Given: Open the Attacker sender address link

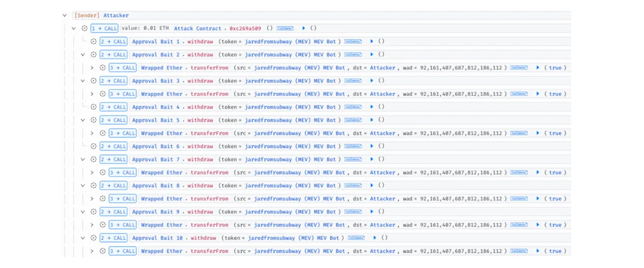Looking at the screenshot, I should pyautogui.click(x=116, y=16).
